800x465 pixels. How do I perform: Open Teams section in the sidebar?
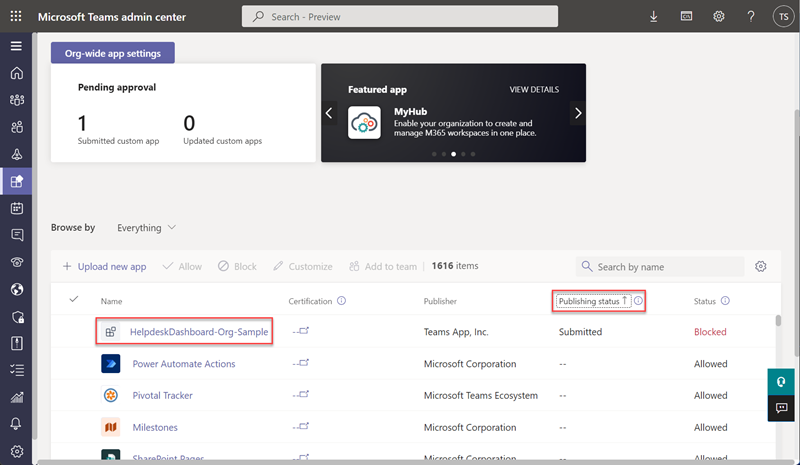(17, 100)
